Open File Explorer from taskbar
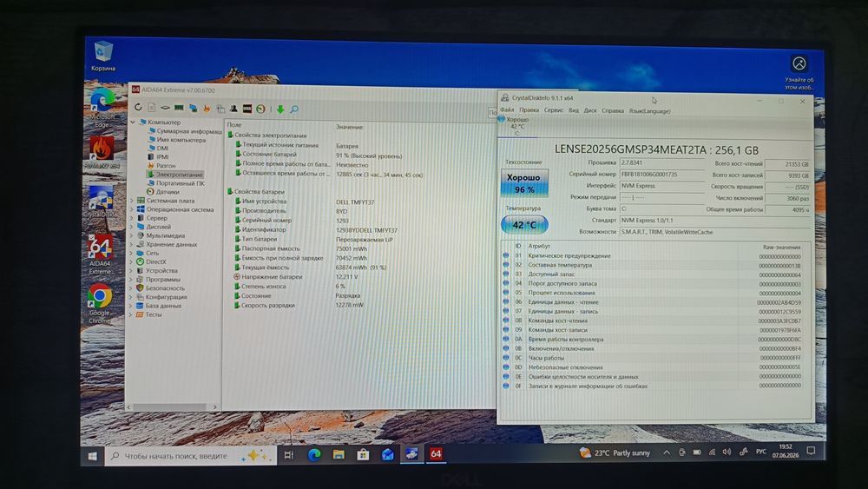The width and height of the screenshot is (868, 489). pos(339,454)
